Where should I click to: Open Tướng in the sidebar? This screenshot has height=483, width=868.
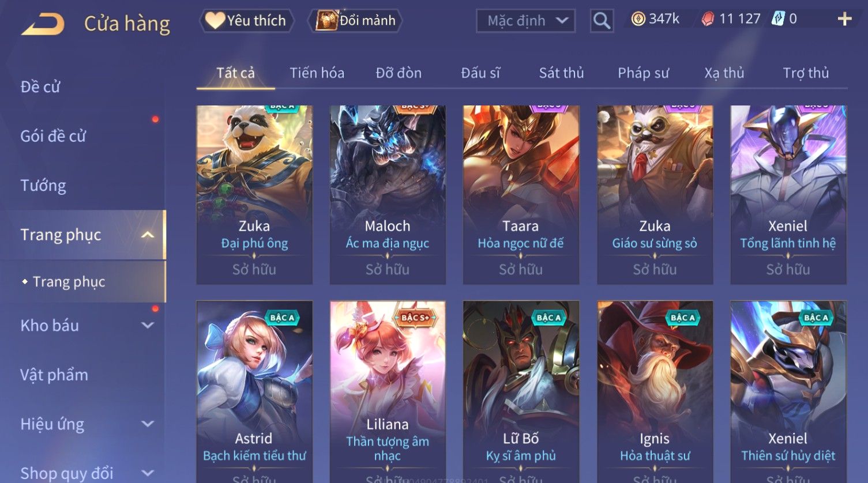tap(43, 186)
